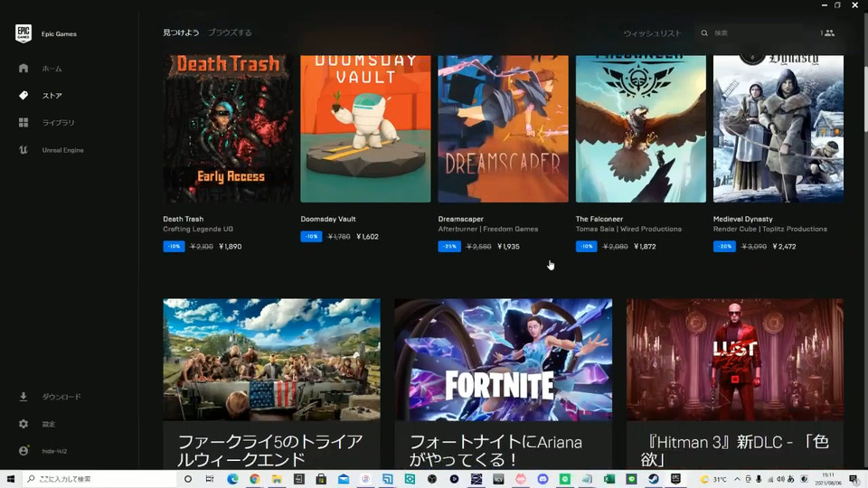Open Steam from the taskbar
Image resolution: width=868 pixels, height=488 pixels.
click(x=653, y=479)
